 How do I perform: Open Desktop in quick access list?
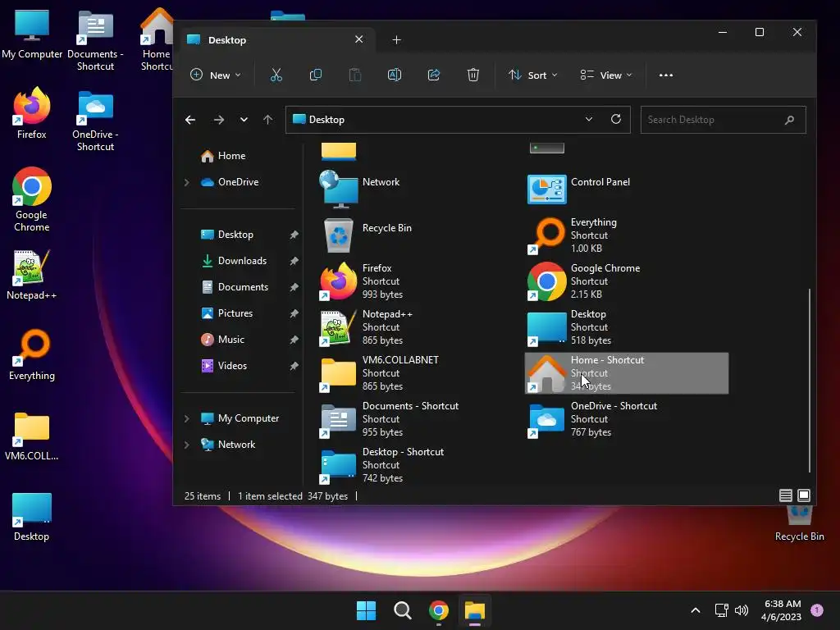click(226, 235)
